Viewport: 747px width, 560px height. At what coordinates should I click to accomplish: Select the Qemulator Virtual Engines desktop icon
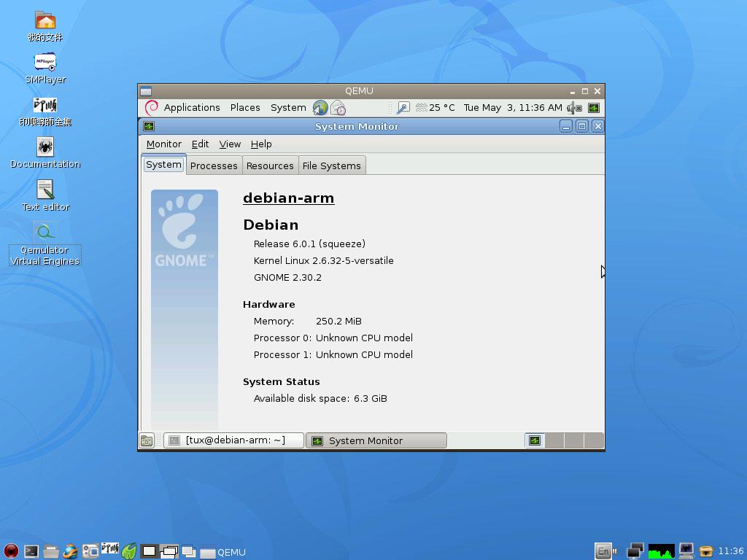45,244
